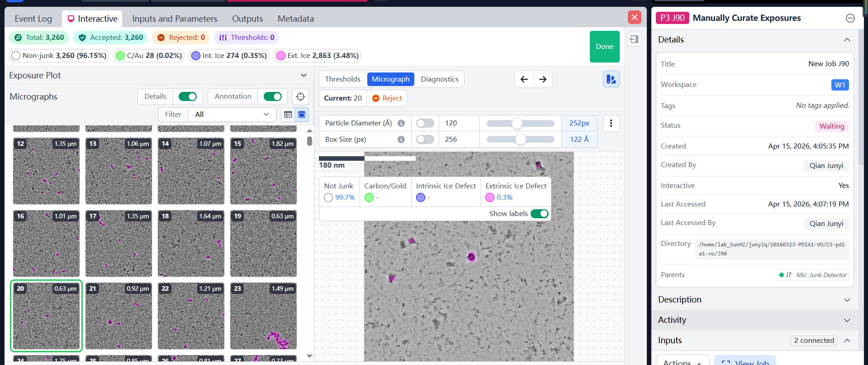
Task: Go to next micrograph arrow
Action: [543, 79]
